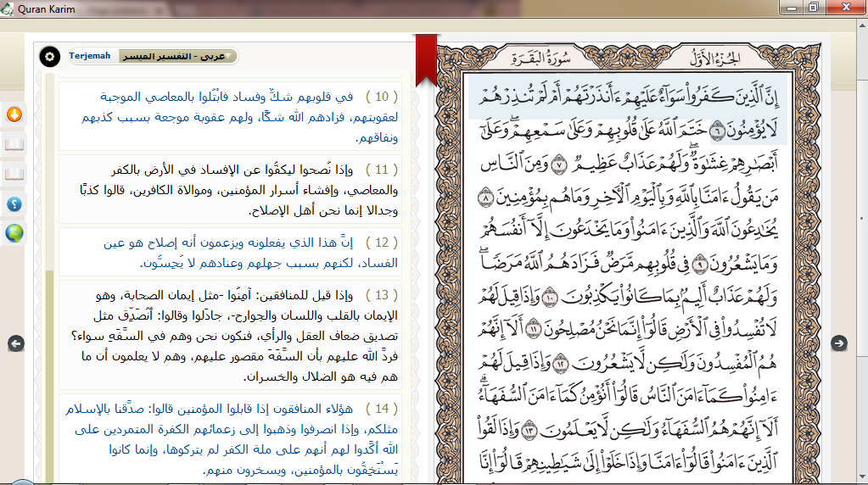Image resolution: width=868 pixels, height=485 pixels.
Task: Close the Quran Karim window
Action: click(846, 7)
